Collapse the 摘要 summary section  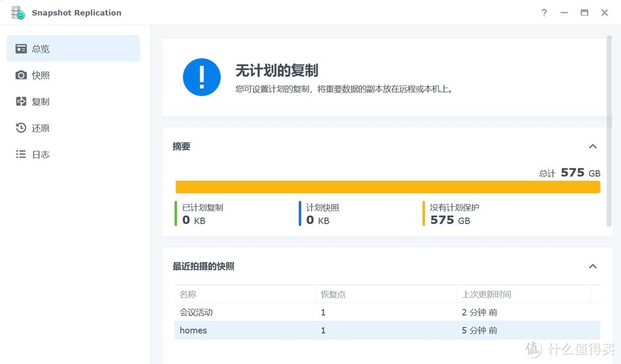tap(593, 147)
